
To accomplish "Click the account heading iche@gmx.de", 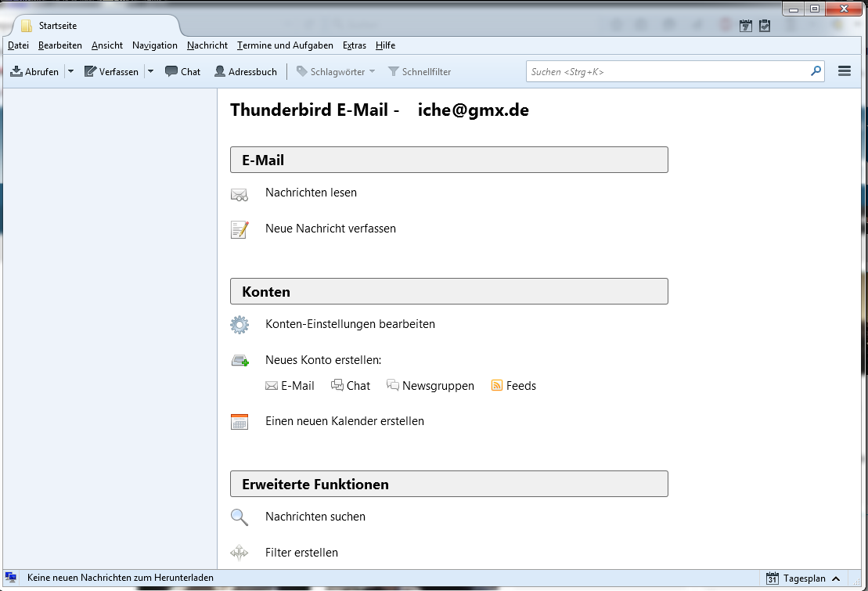I will pyautogui.click(x=474, y=110).
